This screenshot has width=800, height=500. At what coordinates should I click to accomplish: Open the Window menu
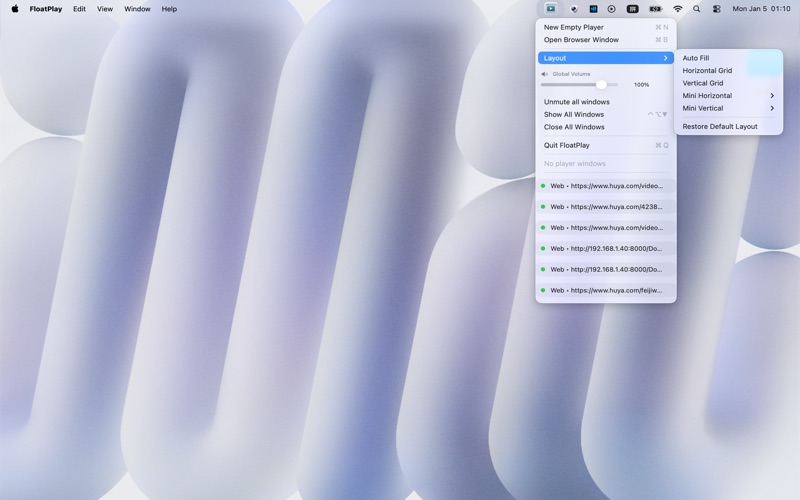coord(137,9)
